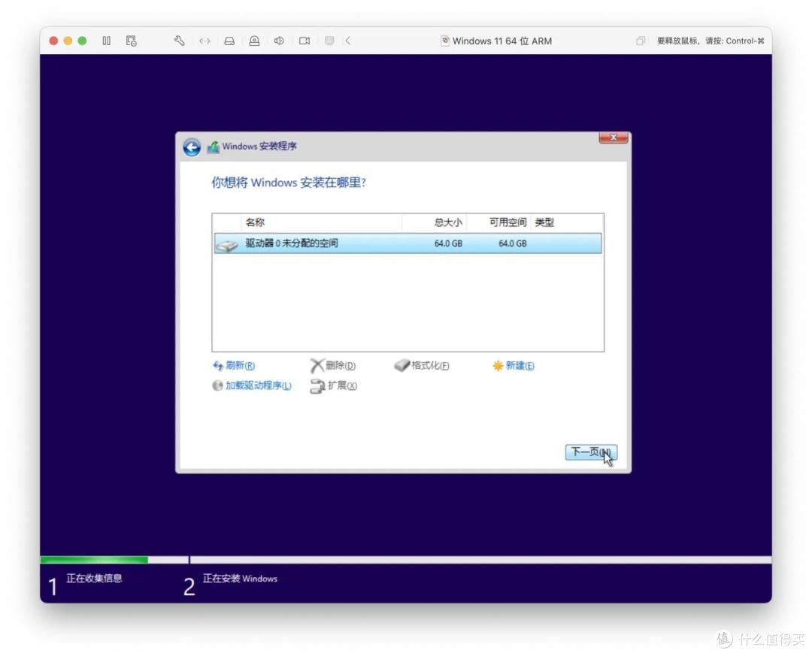The width and height of the screenshot is (812, 656).
Task: Click the Windows 11 64 位 ARM title
Action: coord(501,41)
